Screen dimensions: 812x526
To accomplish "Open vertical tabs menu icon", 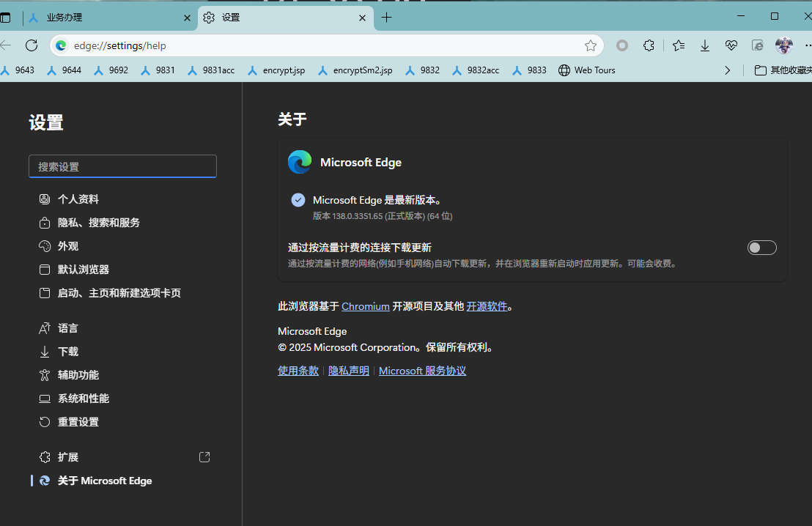I will click(x=6, y=18).
